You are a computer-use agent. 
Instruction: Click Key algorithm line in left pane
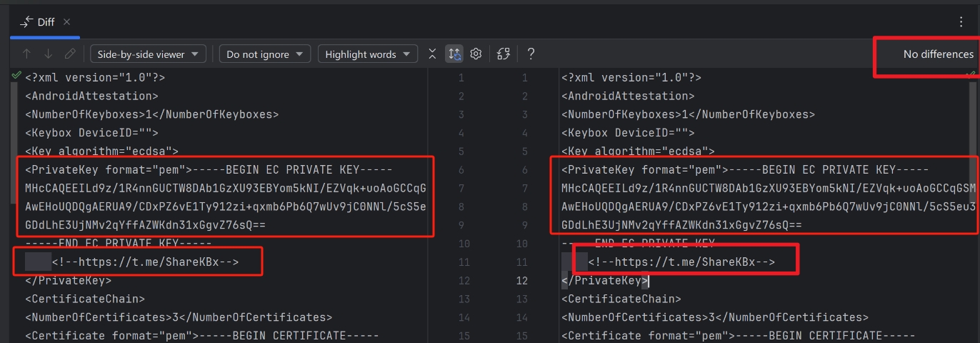point(101,151)
